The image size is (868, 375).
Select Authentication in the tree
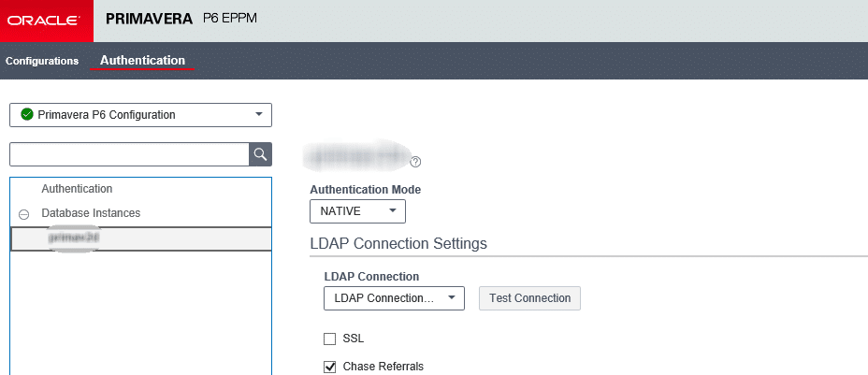click(x=77, y=189)
